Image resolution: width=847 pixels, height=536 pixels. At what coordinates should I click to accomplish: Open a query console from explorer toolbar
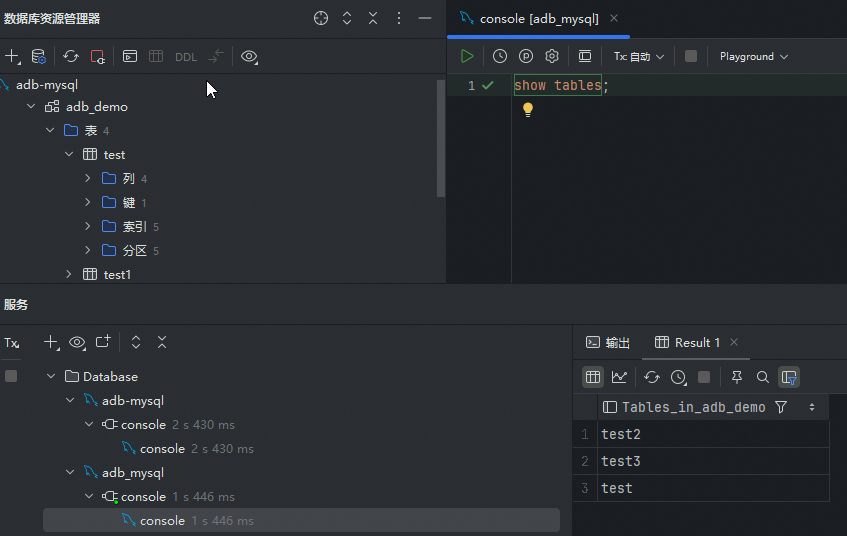pyautogui.click(x=130, y=56)
